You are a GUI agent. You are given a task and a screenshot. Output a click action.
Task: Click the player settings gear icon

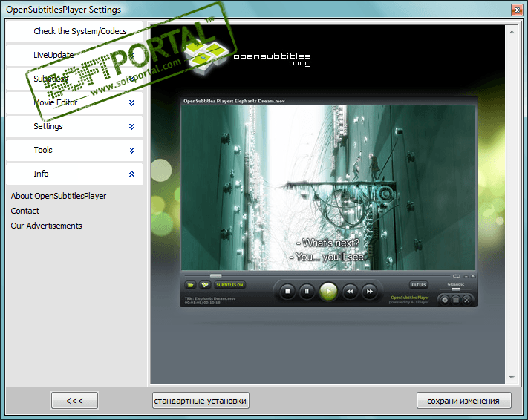[x=445, y=300]
